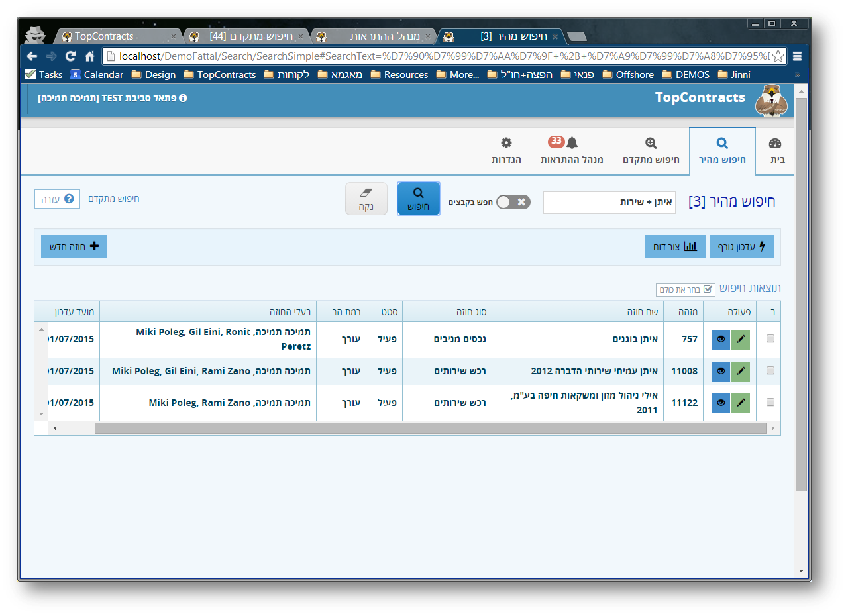Click the TopContracts owl logo
This screenshot has height=616, width=846.
tap(771, 101)
